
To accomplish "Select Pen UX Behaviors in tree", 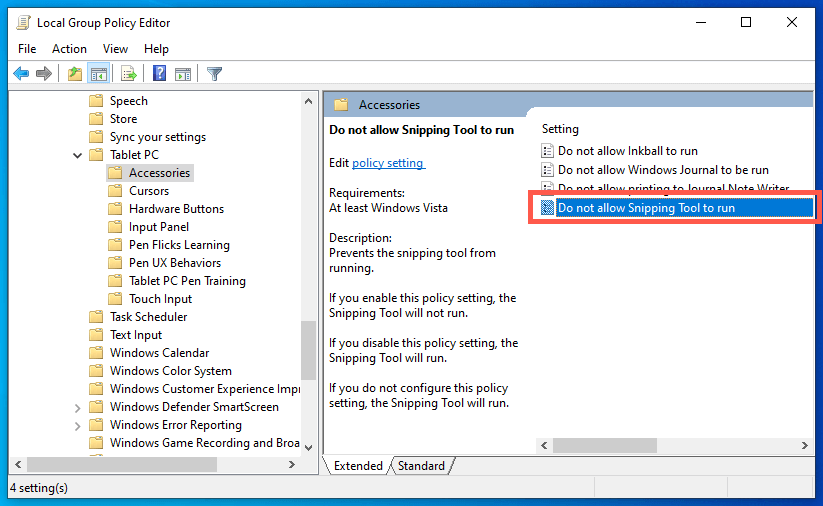I will pyautogui.click(x=175, y=262).
